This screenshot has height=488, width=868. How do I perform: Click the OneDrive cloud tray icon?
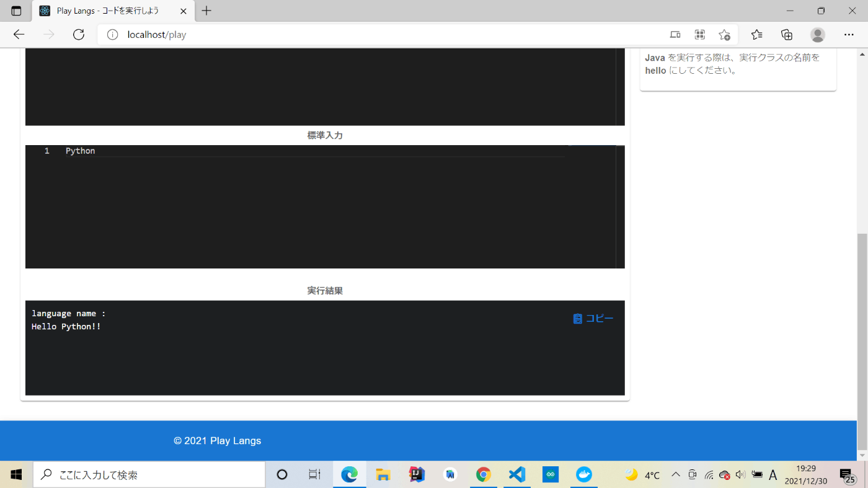point(725,475)
